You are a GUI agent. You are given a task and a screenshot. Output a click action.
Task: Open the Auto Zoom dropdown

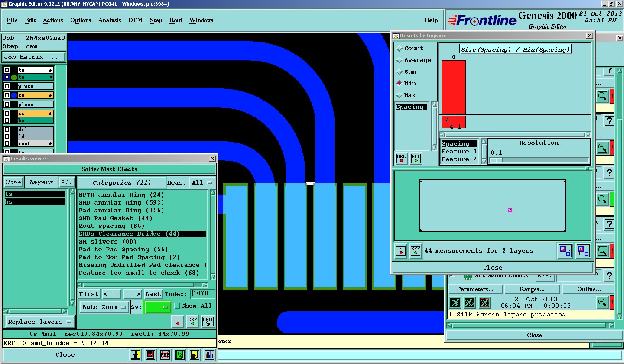(104, 307)
